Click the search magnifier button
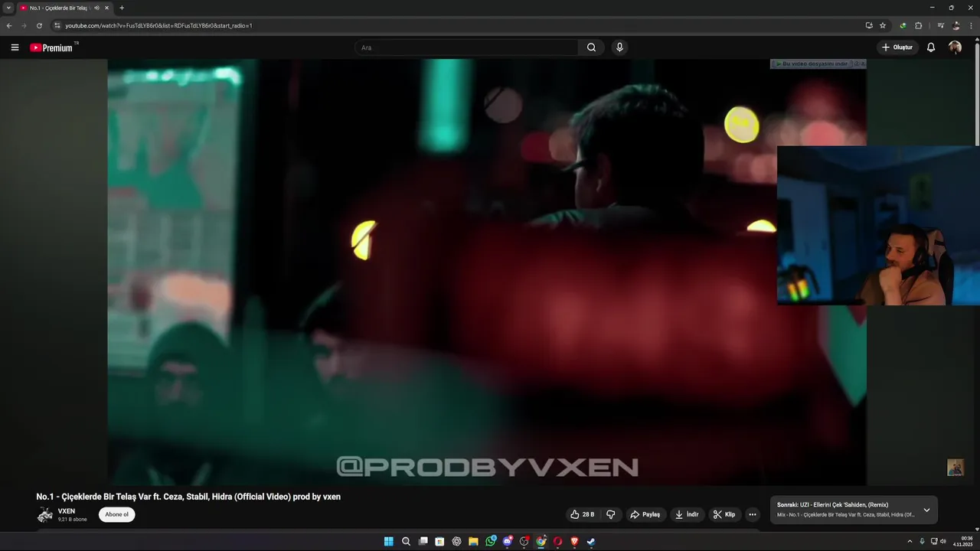The image size is (980, 551). 591,47
